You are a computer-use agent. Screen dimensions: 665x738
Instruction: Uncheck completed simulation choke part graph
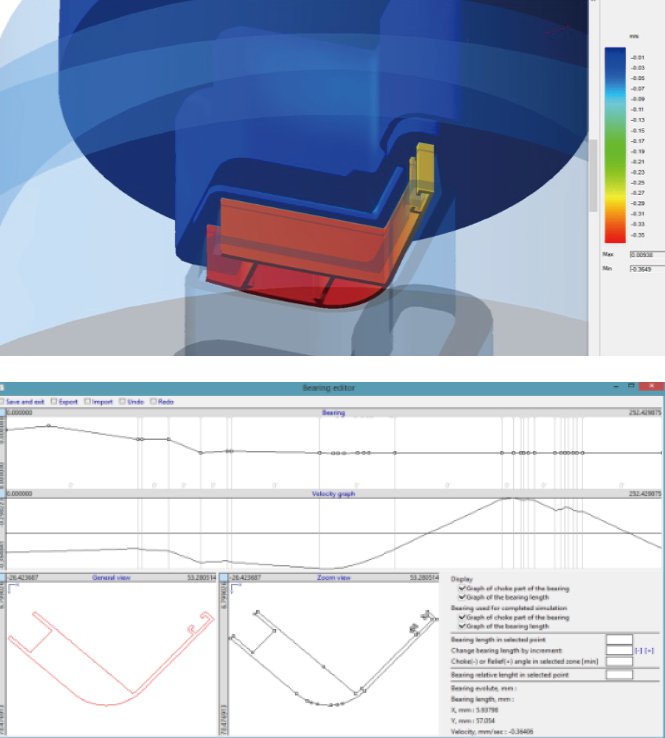coord(461,616)
